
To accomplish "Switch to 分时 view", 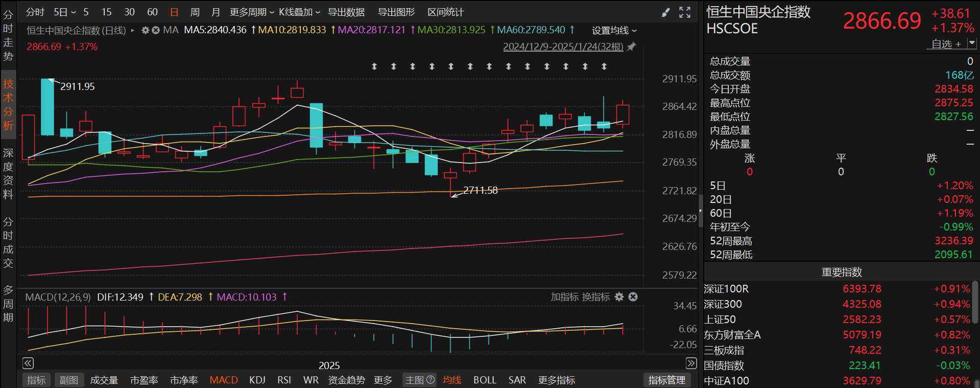I will [x=35, y=12].
